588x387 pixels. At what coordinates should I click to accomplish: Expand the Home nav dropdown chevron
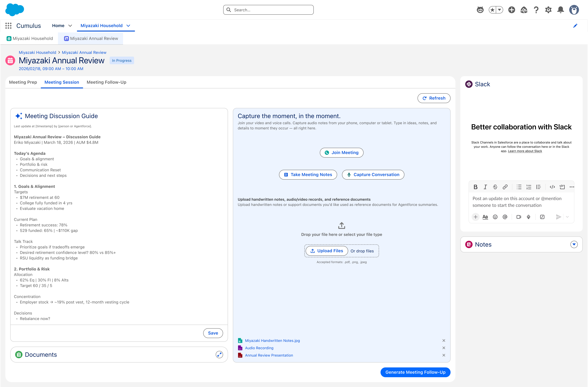point(70,26)
